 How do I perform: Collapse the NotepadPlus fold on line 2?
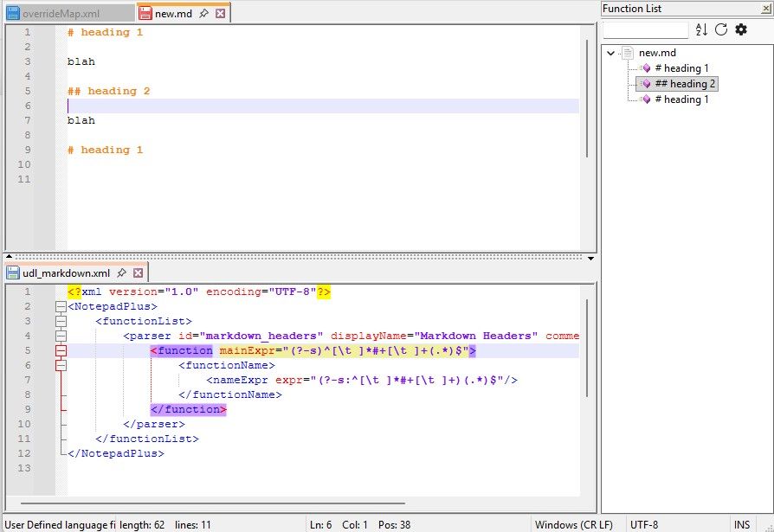point(61,307)
